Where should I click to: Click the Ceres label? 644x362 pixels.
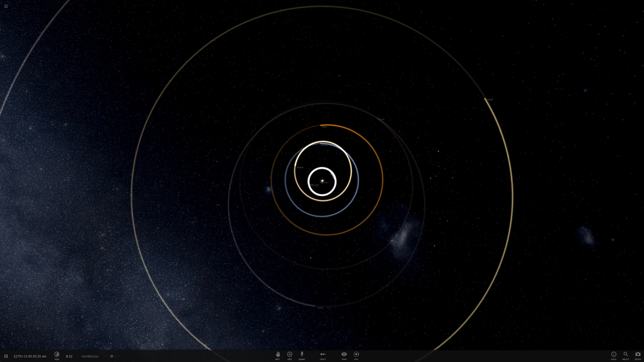point(320,308)
